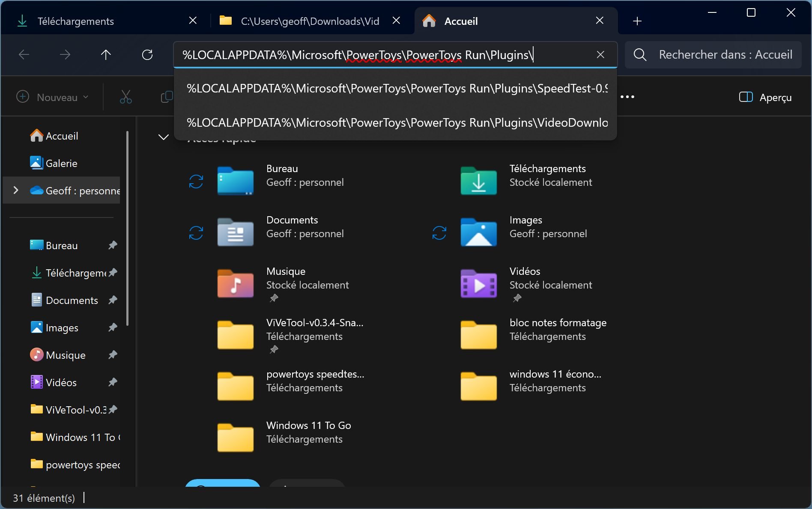Open the bloc notes formatage folder tile
The width and height of the screenshot is (812, 509).
pyautogui.click(x=534, y=335)
